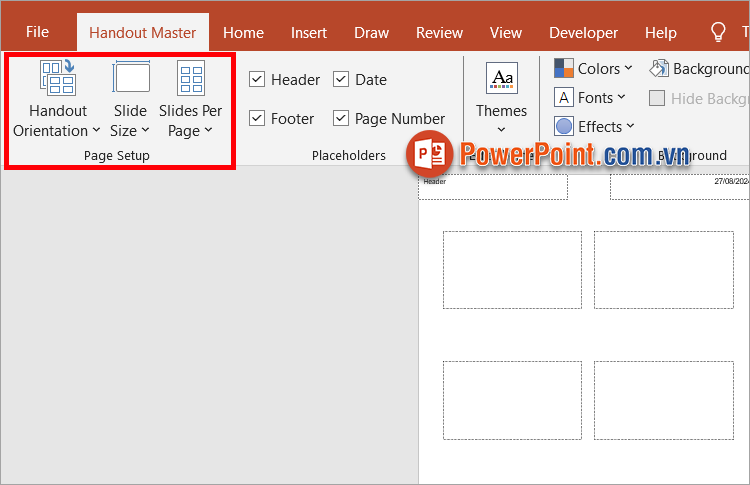750x485 pixels.
Task: Uncheck the Footer placeholder checkbox
Action: 257,118
